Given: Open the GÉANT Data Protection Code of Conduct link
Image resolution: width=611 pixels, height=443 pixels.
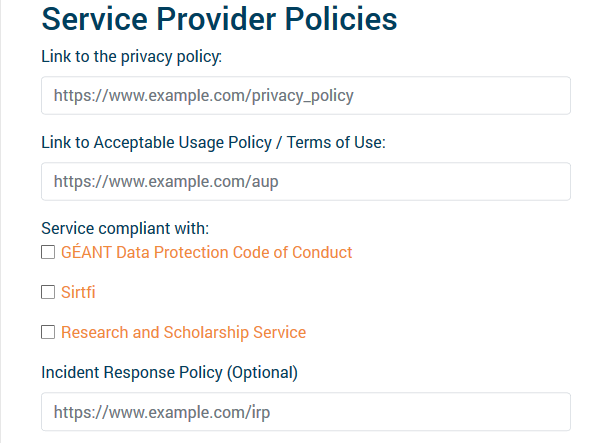Looking at the screenshot, I should [x=206, y=253].
